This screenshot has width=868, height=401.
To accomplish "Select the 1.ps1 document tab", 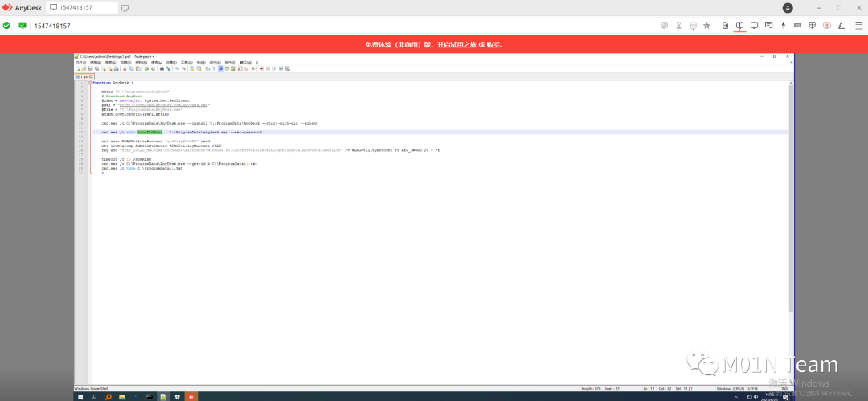I will pyautogui.click(x=85, y=76).
